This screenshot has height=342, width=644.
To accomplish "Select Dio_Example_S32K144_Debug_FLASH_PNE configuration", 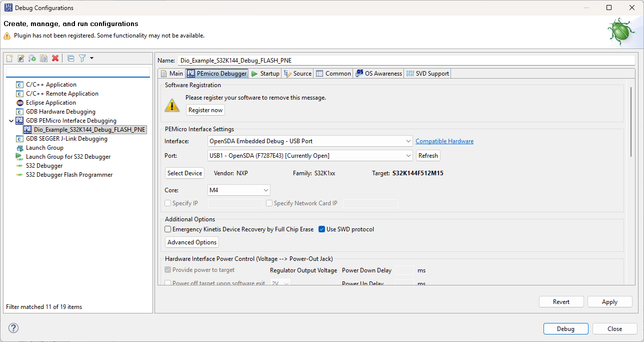I will [85, 130].
